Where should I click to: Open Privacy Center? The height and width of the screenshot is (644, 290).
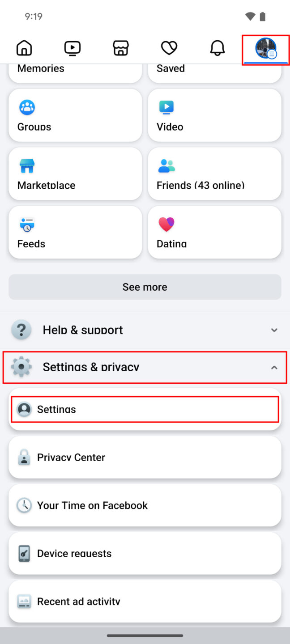pos(145,457)
